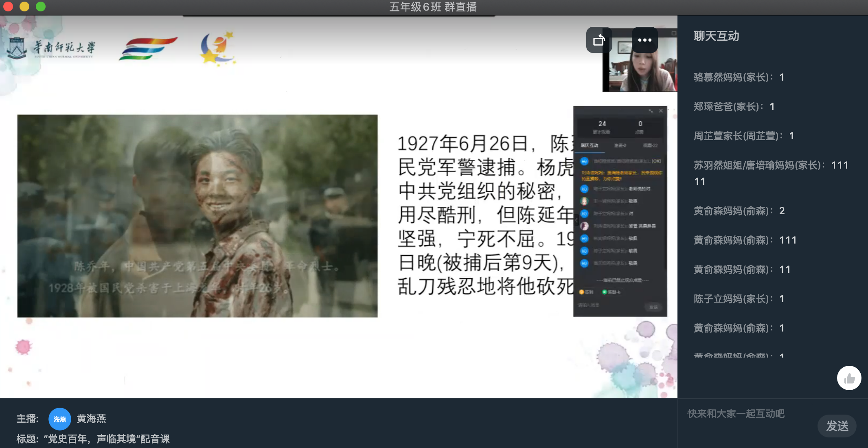Click chat message from 陈子立妈妈(家长)
Screen dimensions: 868x448
pyautogui.click(x=739, y=299)
